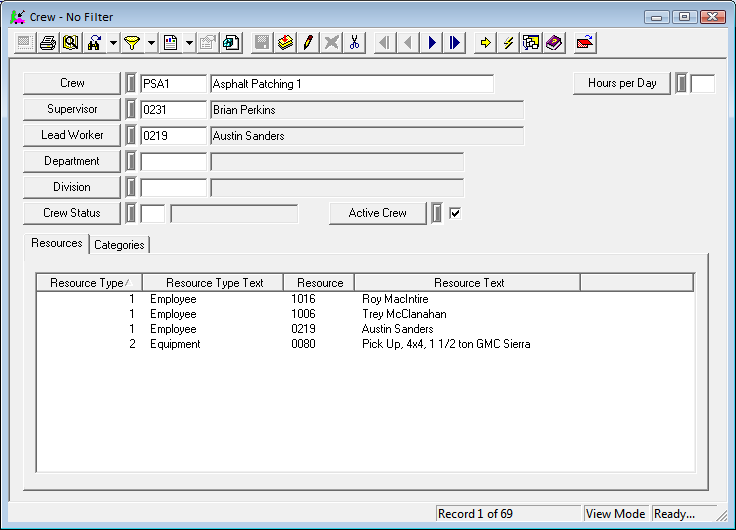The image size is (736, 530).
Task: Click the lead worker code field 0219
Action: pos(173,136)
